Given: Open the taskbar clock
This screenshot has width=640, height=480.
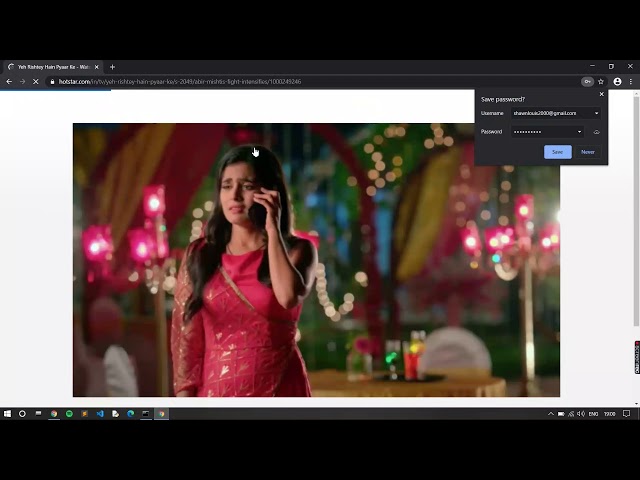Looking at the screenshot, I should 609,413.
